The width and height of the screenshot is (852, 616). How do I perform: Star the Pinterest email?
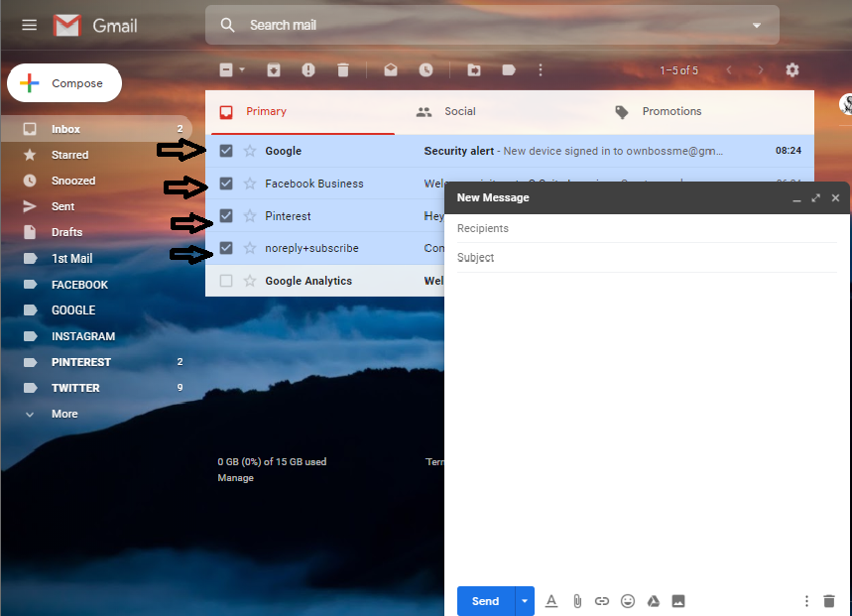250,216
